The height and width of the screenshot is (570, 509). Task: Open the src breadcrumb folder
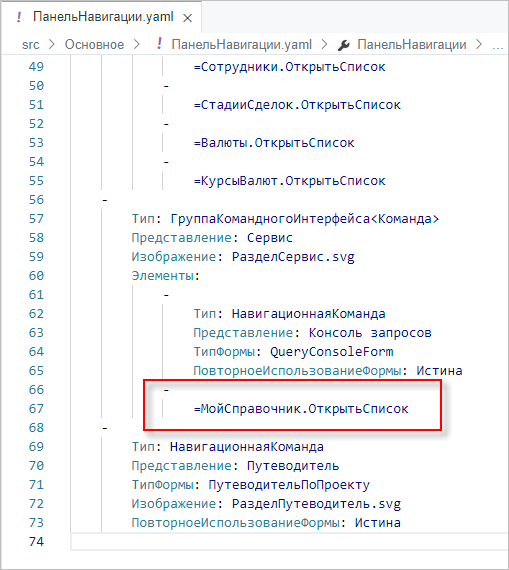click(x=30, y=44)
